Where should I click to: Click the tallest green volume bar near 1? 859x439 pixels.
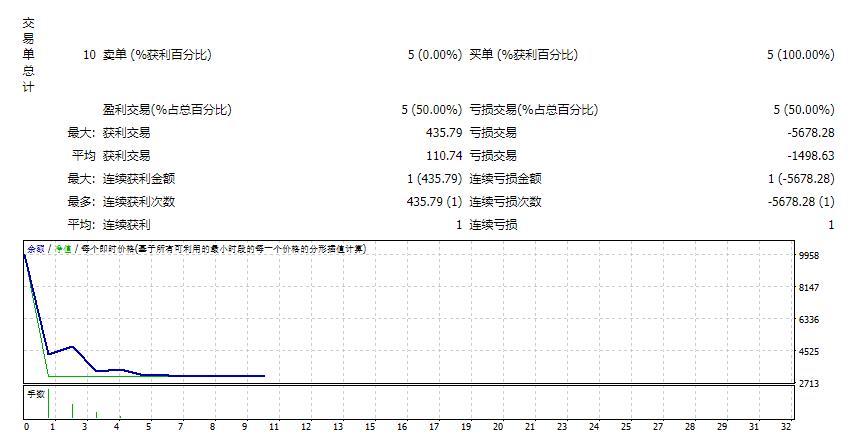tap(49, 403)
